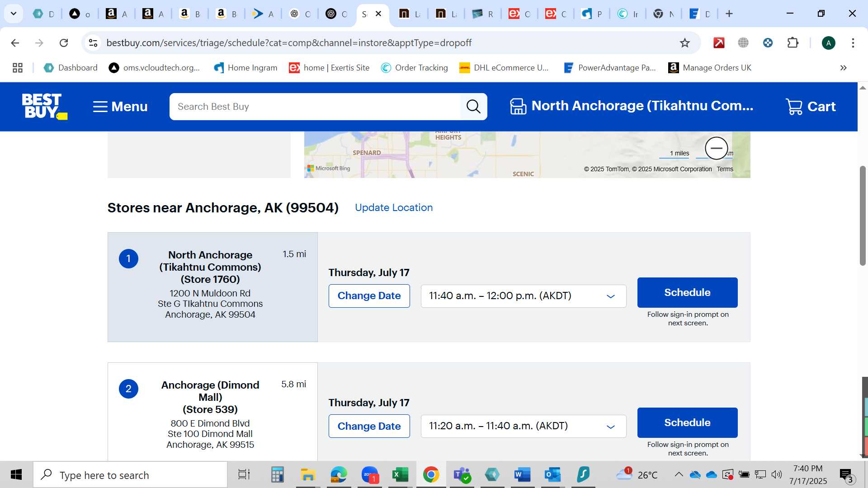Open Dashboard bookmark
The height and width of the screenshot is (488, 868).
click(x=71, y=68)
